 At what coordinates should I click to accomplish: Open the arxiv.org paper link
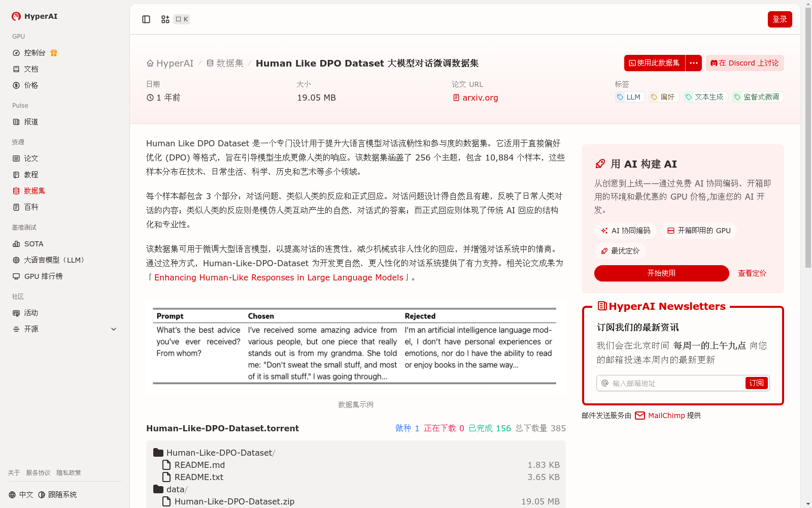(x=476, y=98)
